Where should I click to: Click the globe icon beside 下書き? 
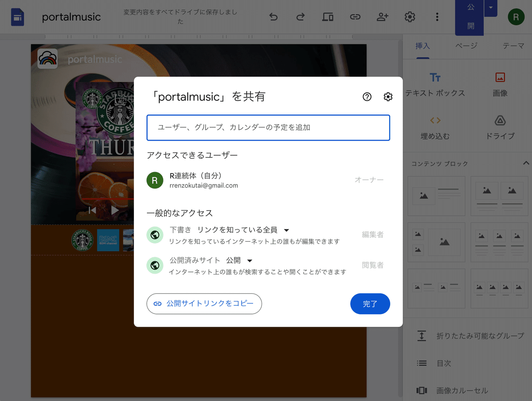[x=155, y=235]
